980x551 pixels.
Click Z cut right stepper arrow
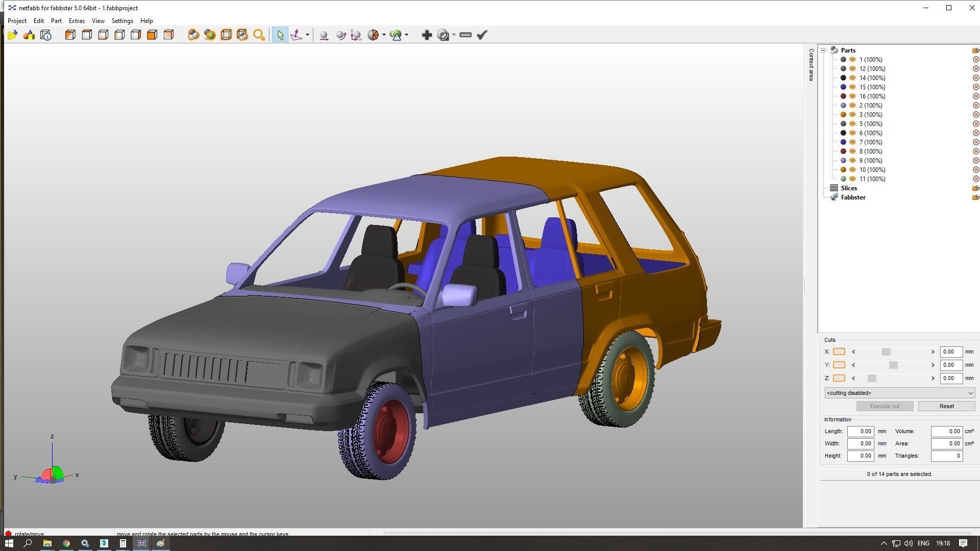click(933, 379)
